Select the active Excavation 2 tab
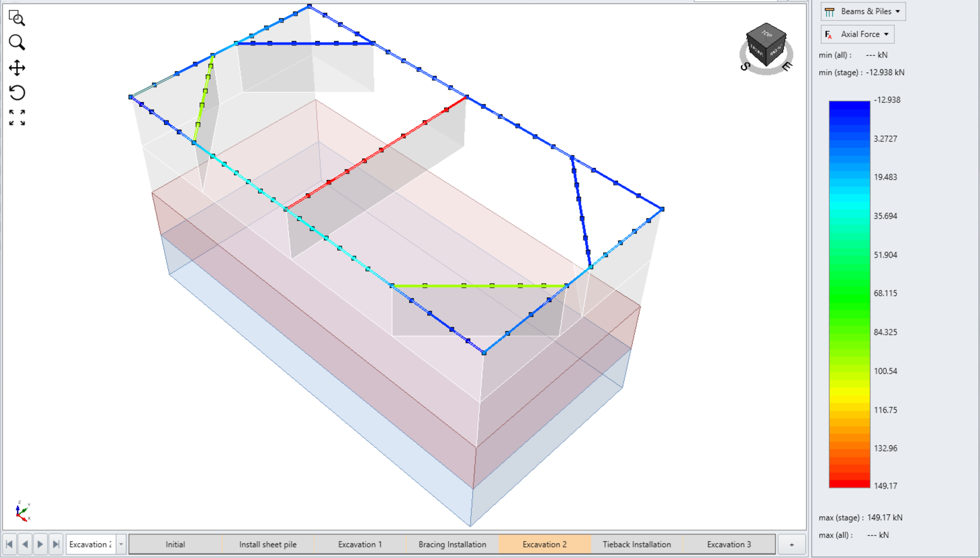This screenshot has height=558, width=980. pyautogui.click(x=545, y=544)
